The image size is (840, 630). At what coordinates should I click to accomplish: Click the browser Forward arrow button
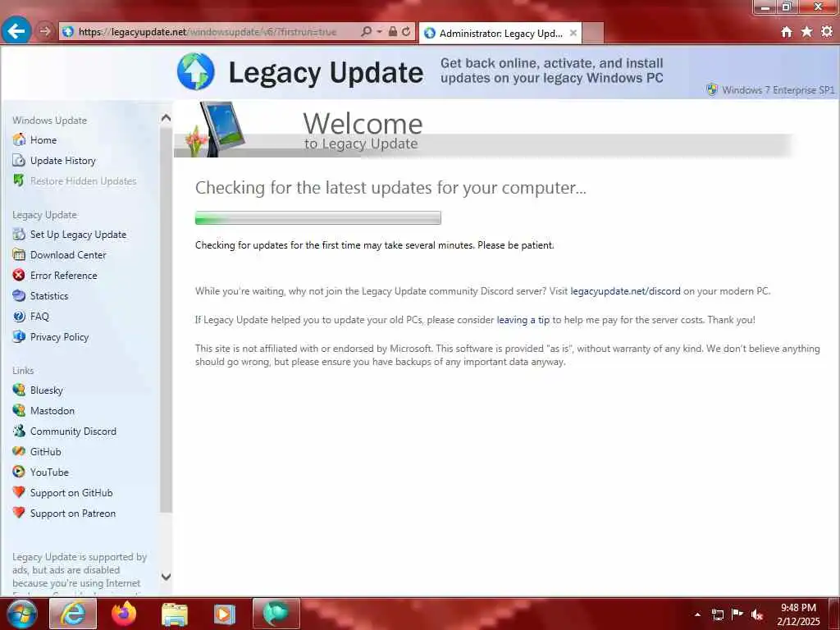pos(45,31)
